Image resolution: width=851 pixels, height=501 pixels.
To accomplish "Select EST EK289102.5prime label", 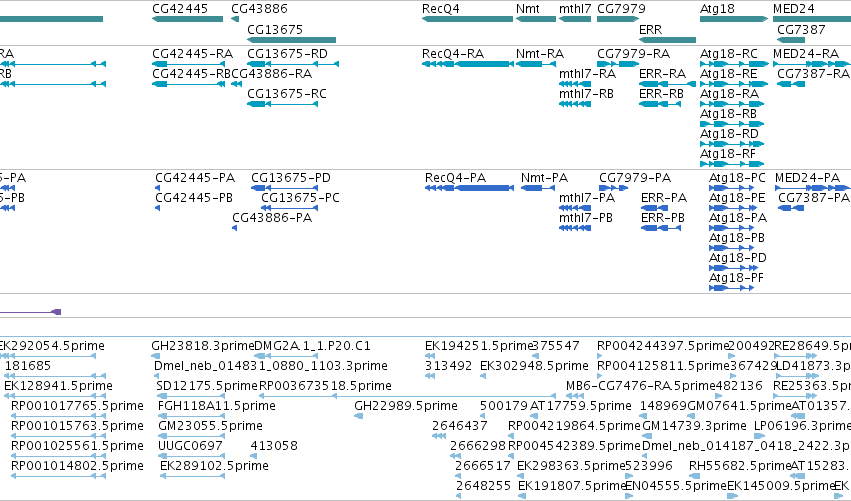I will click(x=214, y=466).
